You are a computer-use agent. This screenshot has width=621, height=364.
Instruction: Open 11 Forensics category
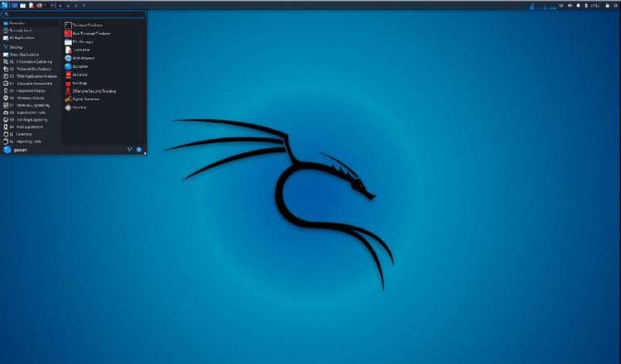[23, 133]
